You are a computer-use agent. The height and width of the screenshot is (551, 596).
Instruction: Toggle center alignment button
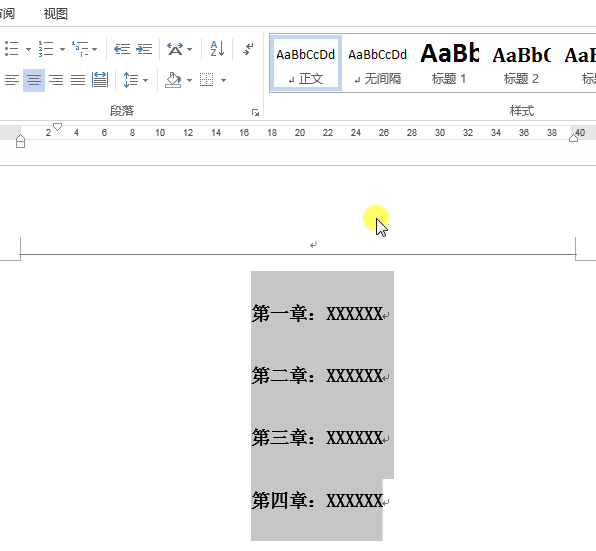[x=34, y=80]
